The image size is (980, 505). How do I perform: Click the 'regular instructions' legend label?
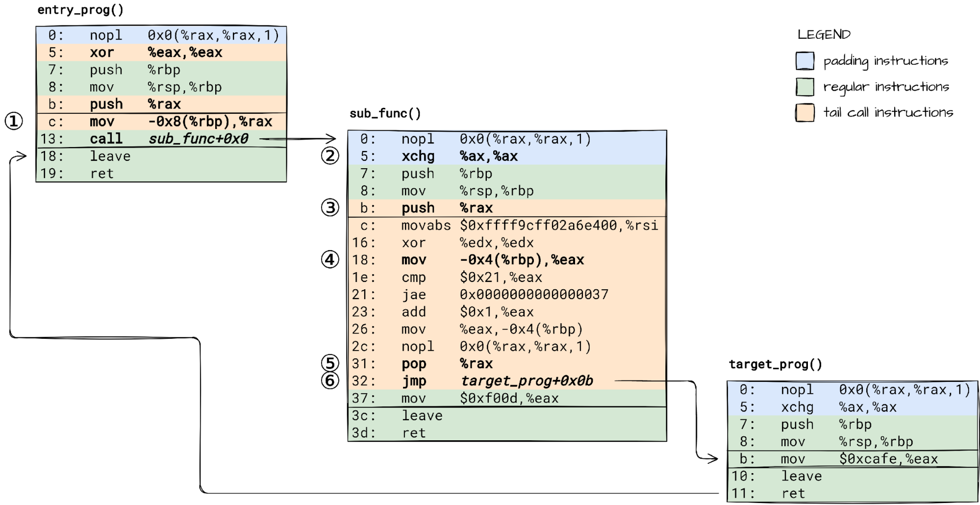click(x=886, y=87)
